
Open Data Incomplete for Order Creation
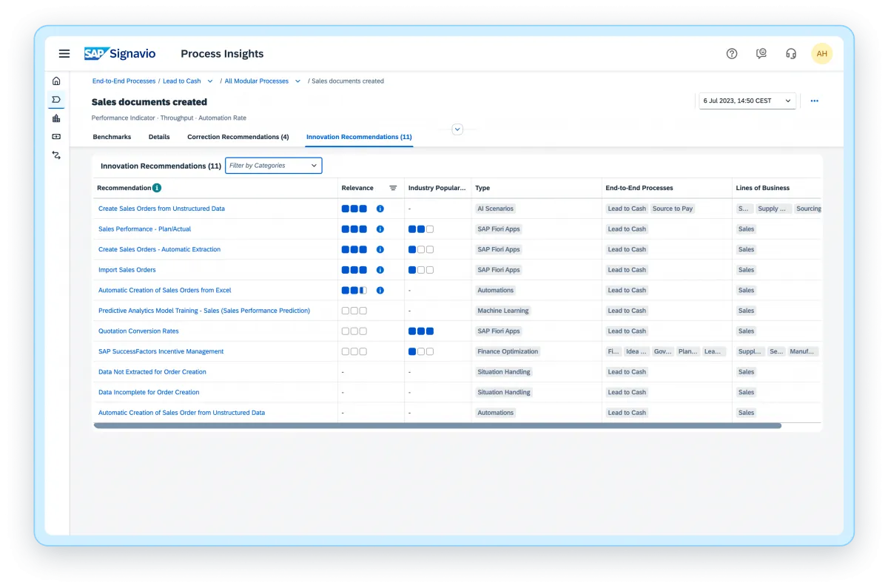149,393
